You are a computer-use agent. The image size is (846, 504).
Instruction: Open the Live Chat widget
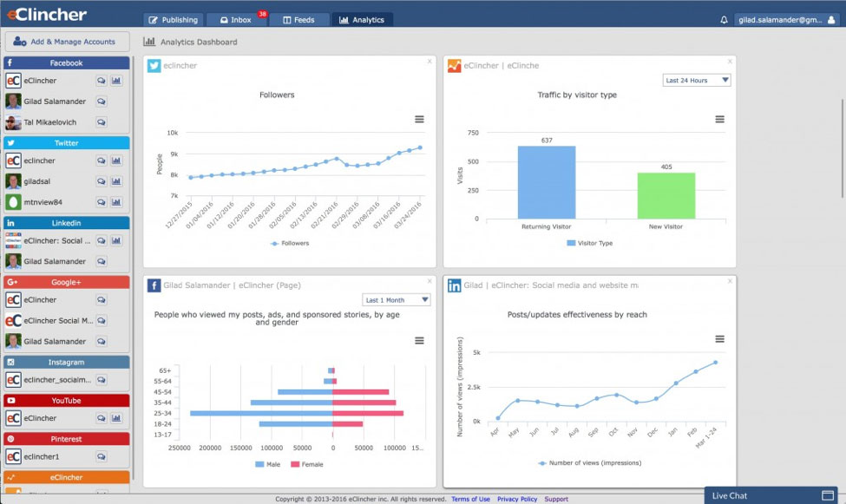774,495
